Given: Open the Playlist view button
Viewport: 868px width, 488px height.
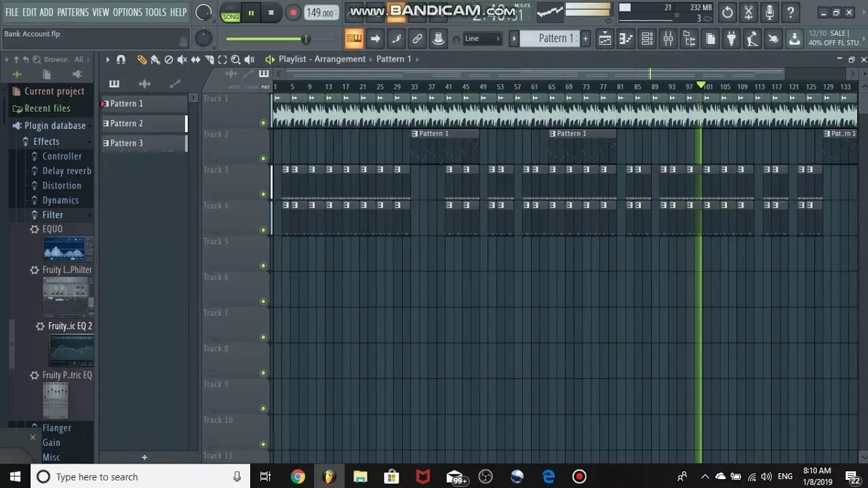Looking at the screenshot, I should (x=605, y=39).
